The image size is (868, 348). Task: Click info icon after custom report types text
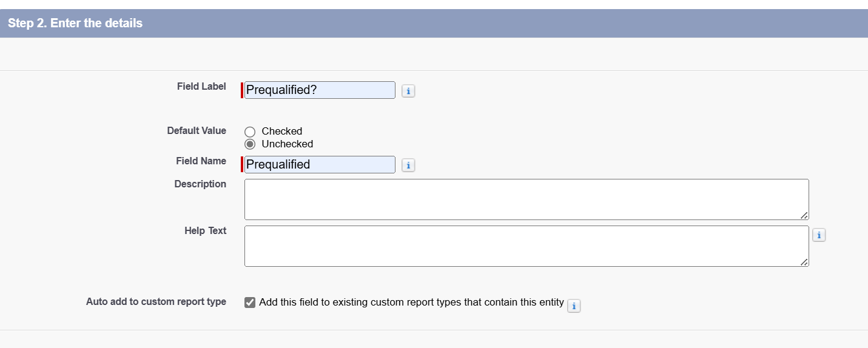point(573,306)
